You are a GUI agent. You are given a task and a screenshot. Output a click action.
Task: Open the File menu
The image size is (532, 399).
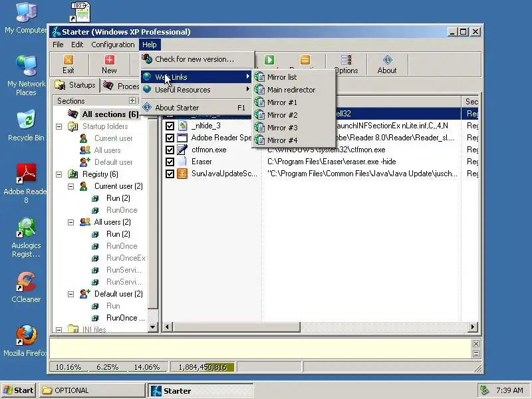tap(58, 45)
